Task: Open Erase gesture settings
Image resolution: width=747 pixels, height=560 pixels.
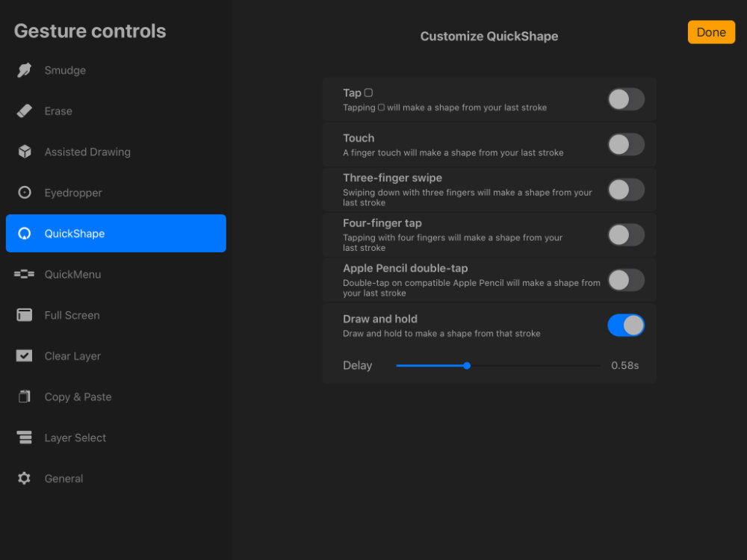Action: coord(116,111)
